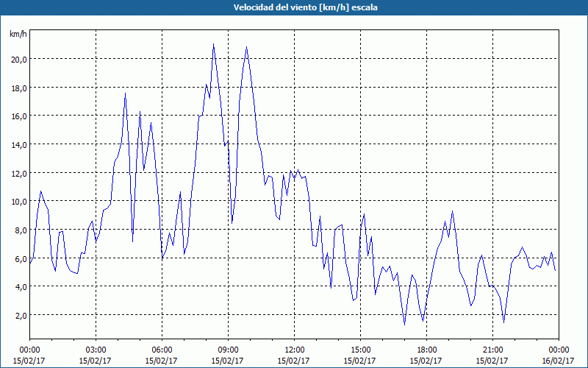Click the second wind peak near 10:00
Image resolution: width=588 pixels, height=368 pixels.
tap(246, 47)
